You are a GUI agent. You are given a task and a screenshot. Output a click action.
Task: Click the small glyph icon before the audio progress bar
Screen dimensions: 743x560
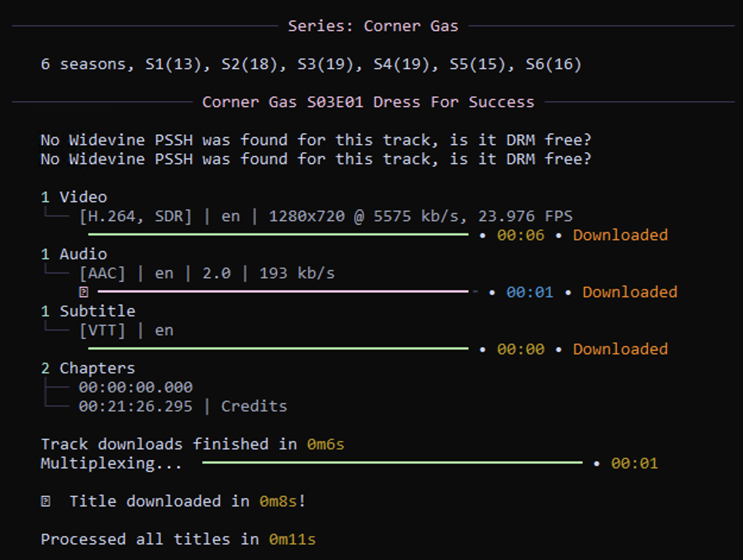pyautogui.click(x=83, y=292)
